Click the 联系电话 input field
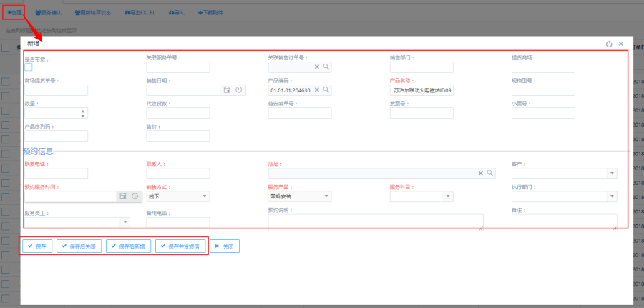644x308 pixels. tap(56, 173)
